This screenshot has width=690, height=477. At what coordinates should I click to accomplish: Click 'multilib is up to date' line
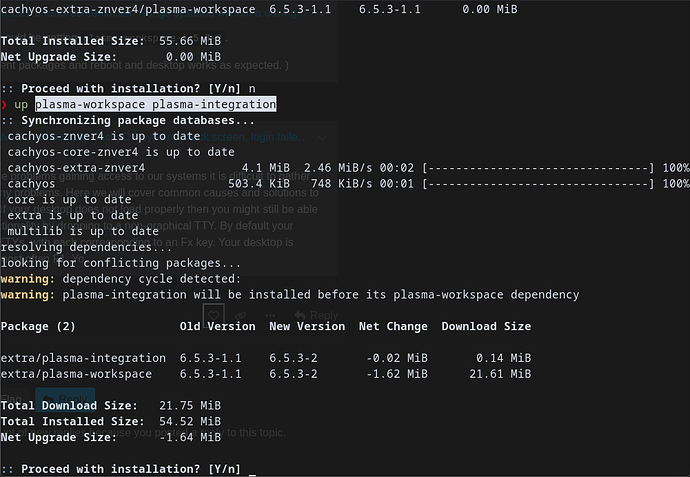pos(83,231)
